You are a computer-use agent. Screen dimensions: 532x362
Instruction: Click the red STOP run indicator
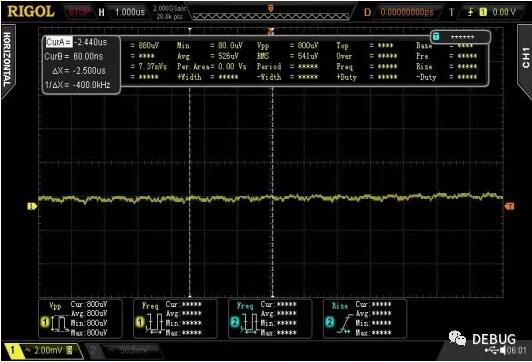coord(78,12)
